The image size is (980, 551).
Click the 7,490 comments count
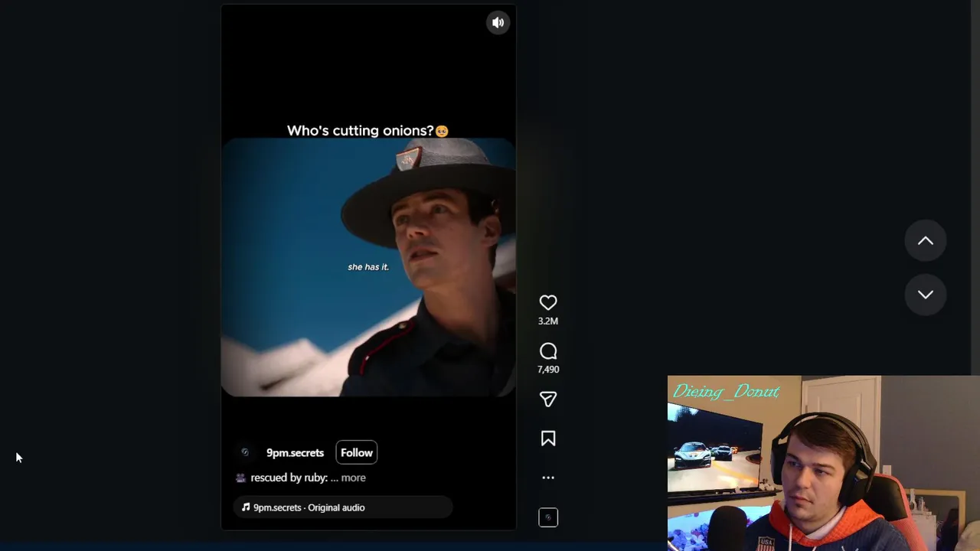548,370
